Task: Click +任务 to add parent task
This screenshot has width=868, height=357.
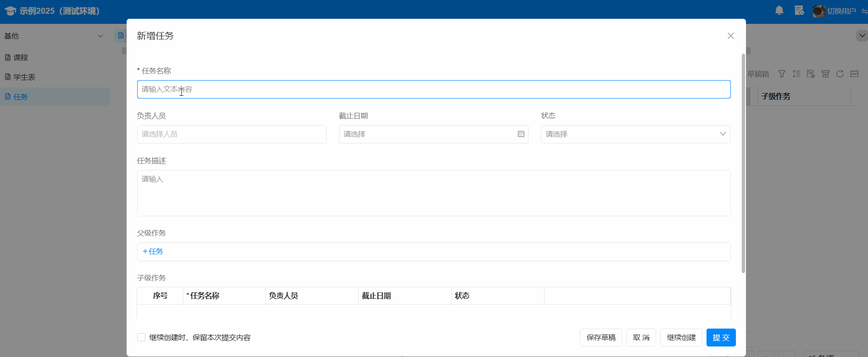Action: (x=153, y=252)
